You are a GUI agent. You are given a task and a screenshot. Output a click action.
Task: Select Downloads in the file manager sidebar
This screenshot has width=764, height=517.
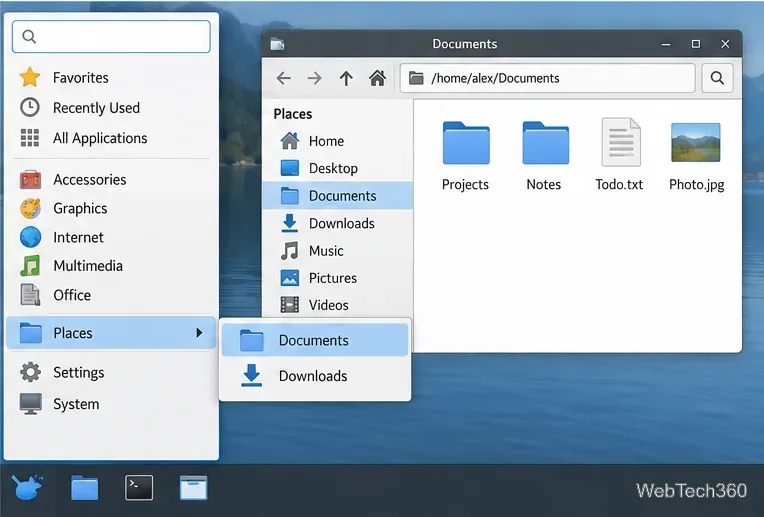pos(337,223)
